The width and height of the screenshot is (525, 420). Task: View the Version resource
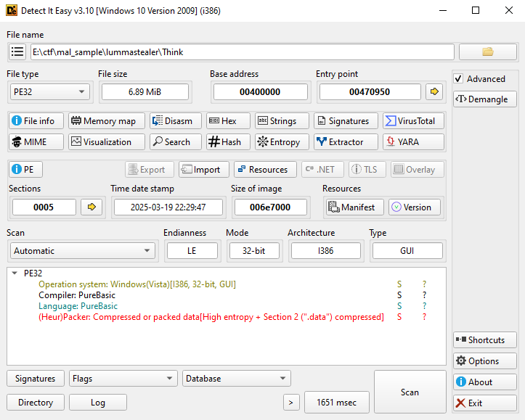pyautogui.click(x=414, y=207)
